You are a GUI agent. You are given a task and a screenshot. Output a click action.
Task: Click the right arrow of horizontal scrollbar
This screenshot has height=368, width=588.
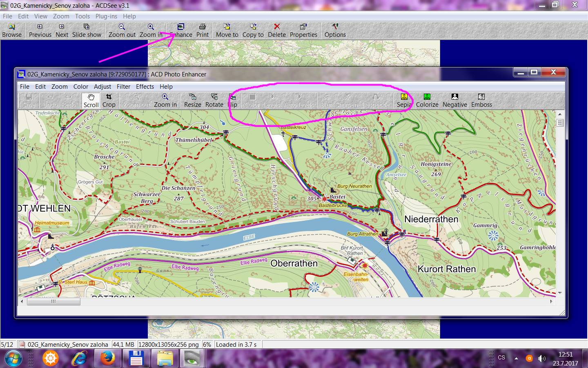(551, 301)
